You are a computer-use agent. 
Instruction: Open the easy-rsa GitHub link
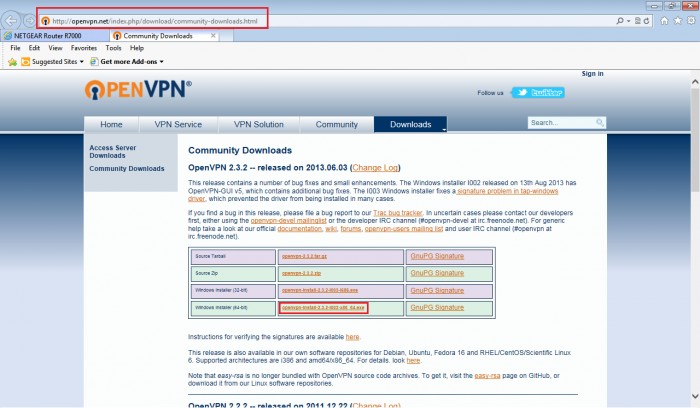[x=487, y=376]
